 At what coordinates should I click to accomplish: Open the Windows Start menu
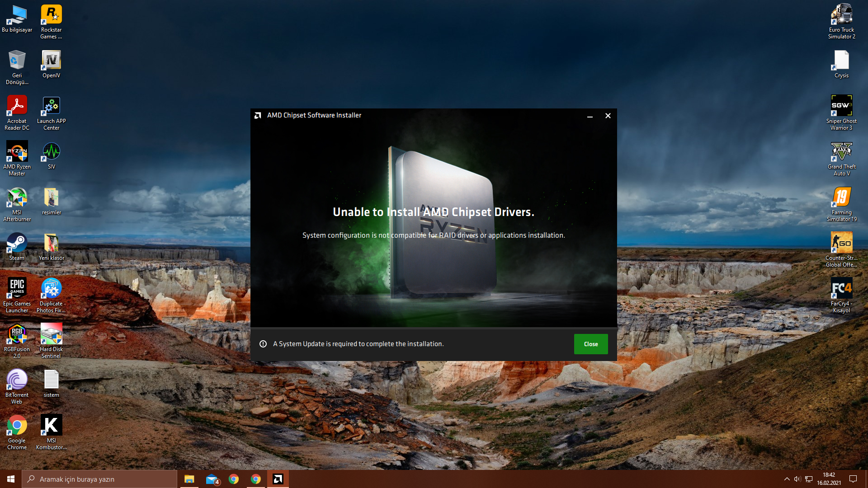tap(11, 479)
